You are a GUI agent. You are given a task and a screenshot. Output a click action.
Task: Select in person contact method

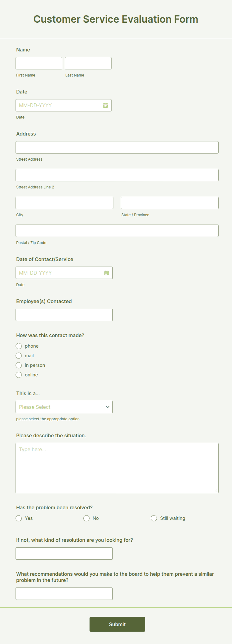click(x=19, y=365)
